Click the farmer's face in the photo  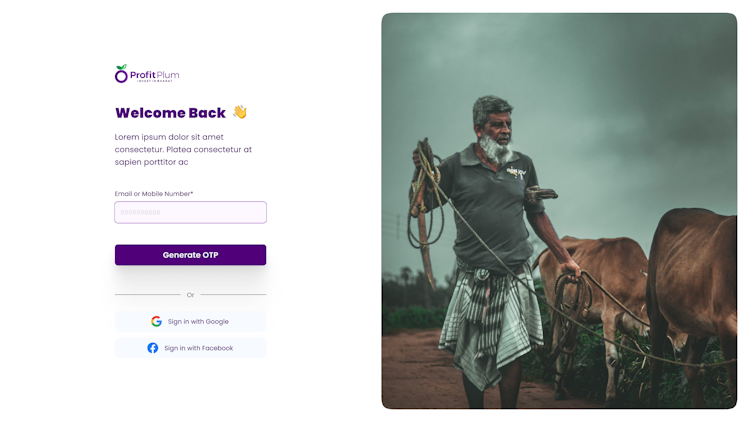pos(496,128)
